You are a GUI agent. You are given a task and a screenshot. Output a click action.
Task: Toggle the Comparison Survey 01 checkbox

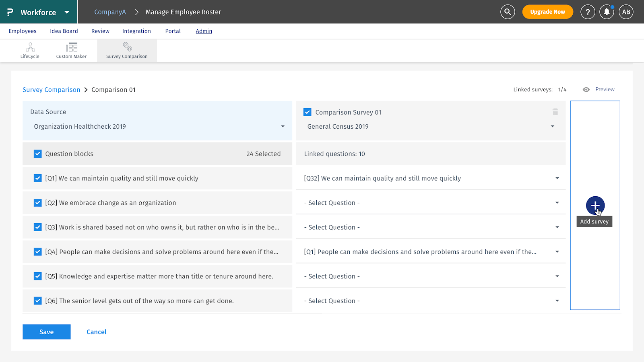(x=308, y=112)
